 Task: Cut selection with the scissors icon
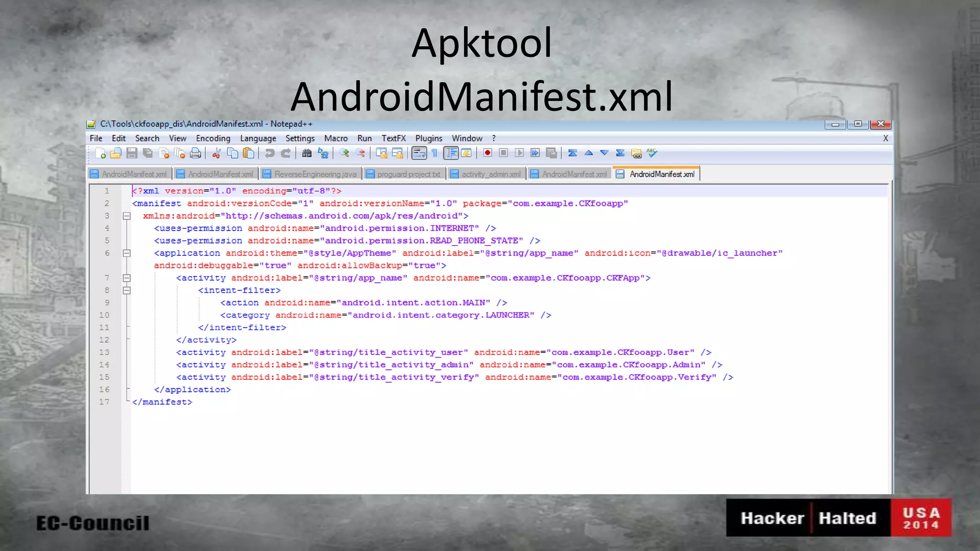point(217,153)
